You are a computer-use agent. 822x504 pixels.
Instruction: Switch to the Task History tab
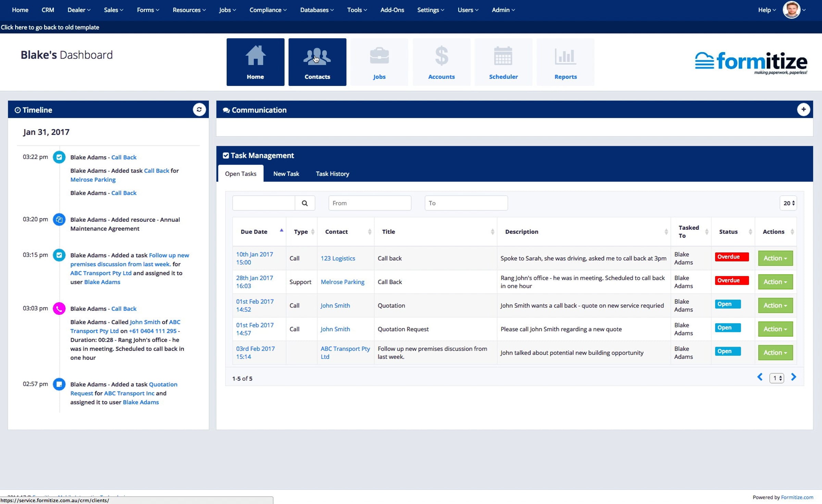pos(332,174)
